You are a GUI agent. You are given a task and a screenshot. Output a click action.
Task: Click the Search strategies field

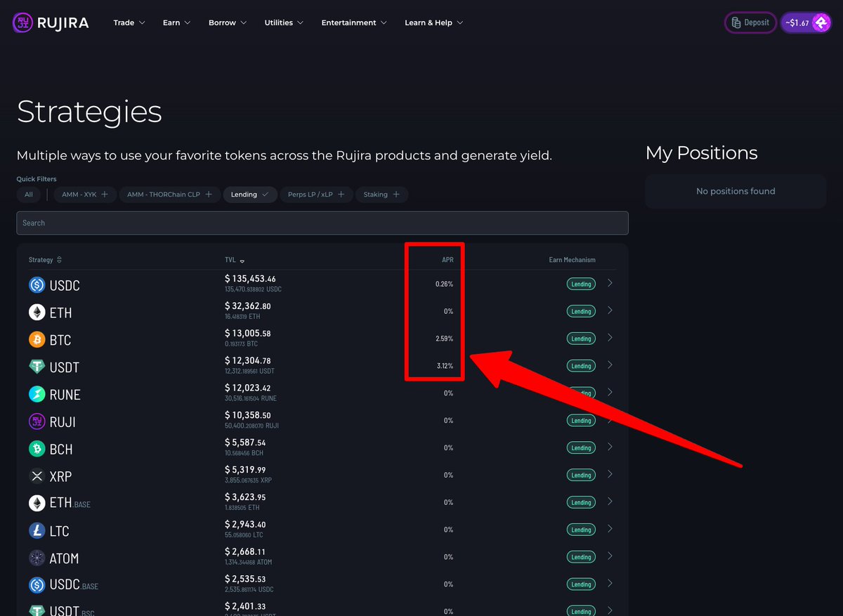coord(322,223)
